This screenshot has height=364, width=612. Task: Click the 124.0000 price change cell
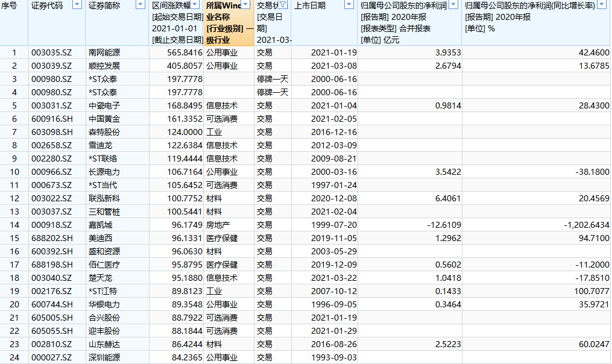tap(185, 132)
